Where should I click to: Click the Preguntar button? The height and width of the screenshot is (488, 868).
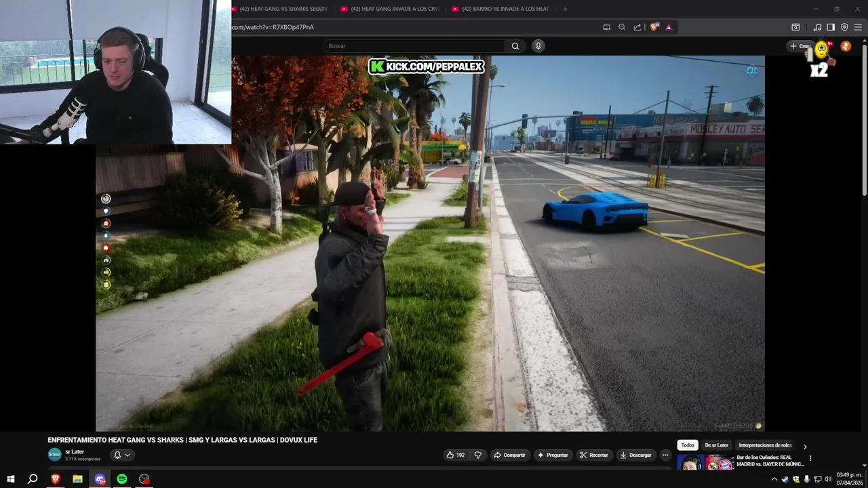click(553, 455)
